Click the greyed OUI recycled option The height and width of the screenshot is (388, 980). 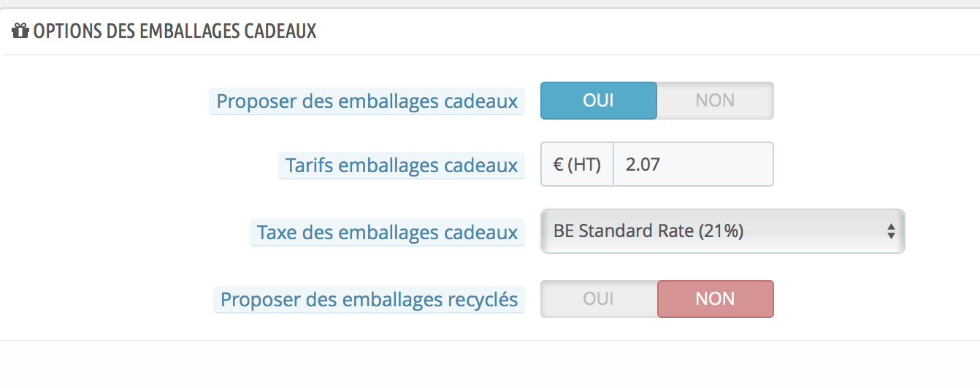(x=599, y=299)
